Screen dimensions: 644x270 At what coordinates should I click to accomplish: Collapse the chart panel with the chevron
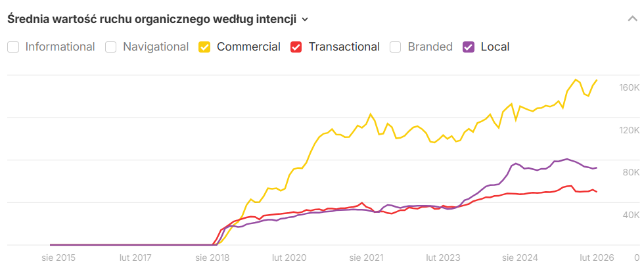[x=632, y=18]
